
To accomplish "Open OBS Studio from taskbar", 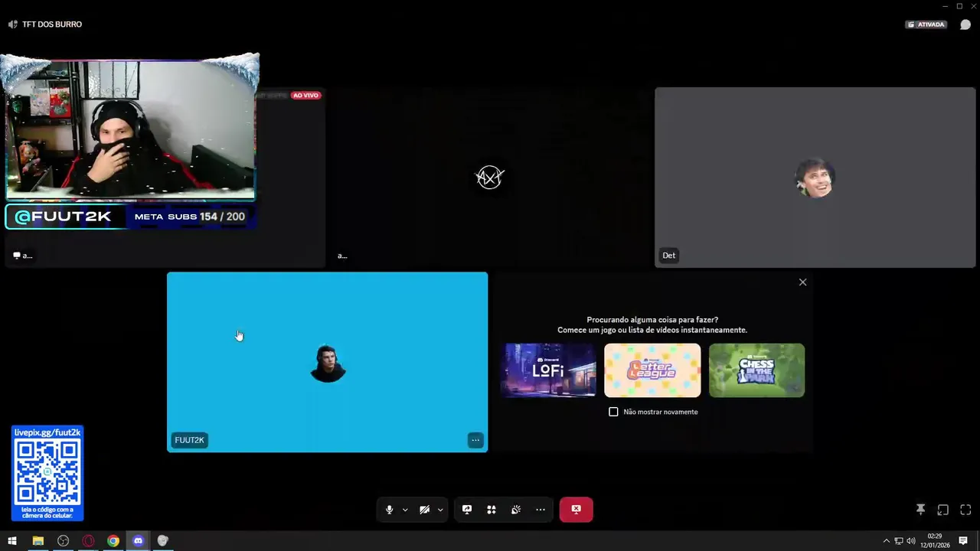I will pos(63,541).
